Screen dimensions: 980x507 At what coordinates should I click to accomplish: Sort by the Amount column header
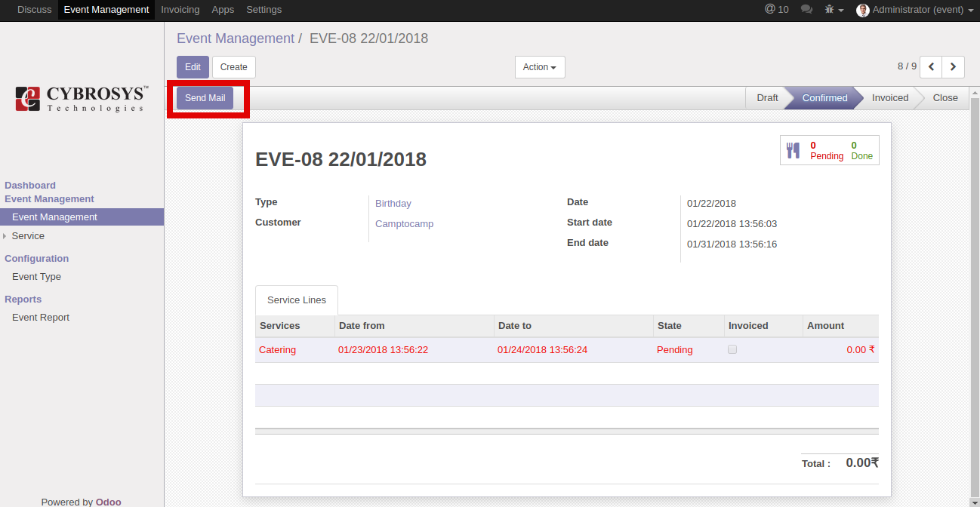pos(840,326)
